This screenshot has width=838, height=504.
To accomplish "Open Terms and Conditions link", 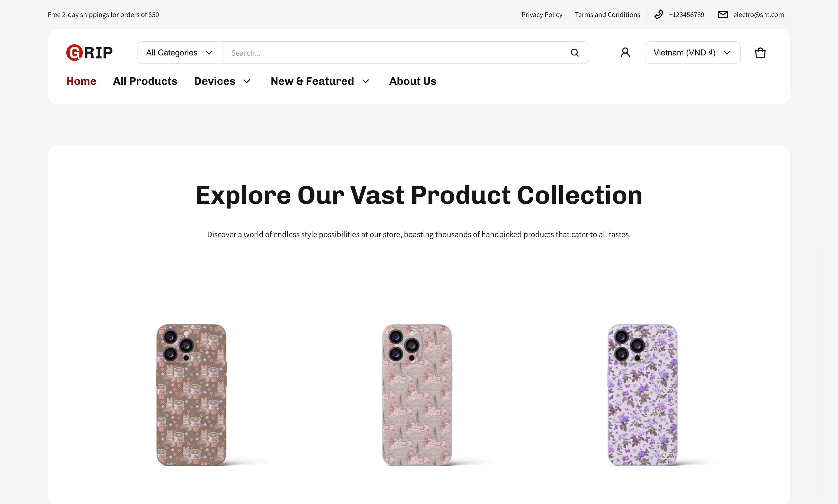I will tap(607, 15).
